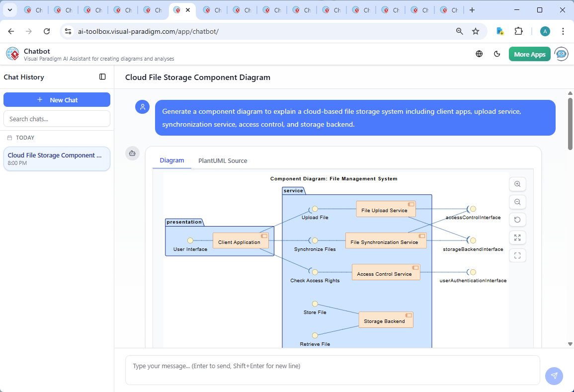The width and height of the screenshot is (574, 392).
Task: Fit the diagram using the frame icon
Action: click(x=517, y=255)
